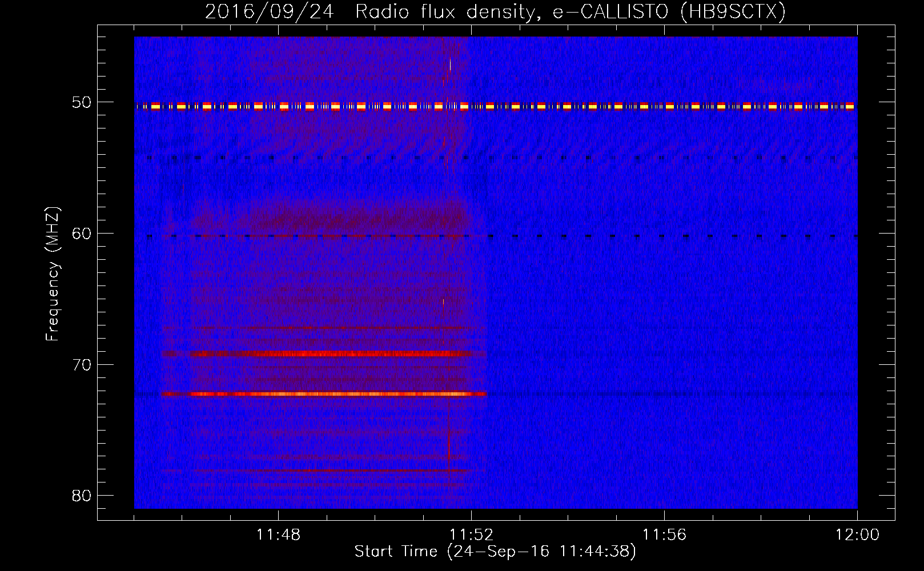Click the bright emission band near 72 MHz
The height and width of the screenshot is (571, 924).
click(323, 394)
